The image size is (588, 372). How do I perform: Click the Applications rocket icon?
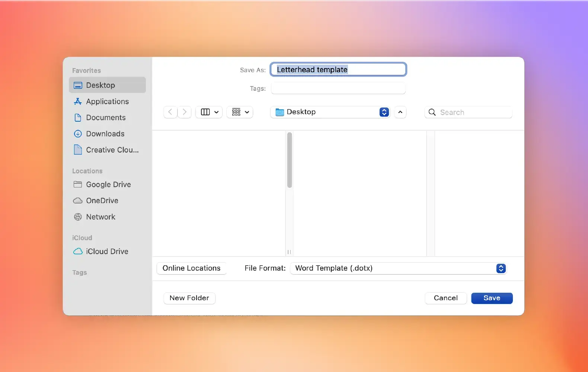(x=78, y=101)
